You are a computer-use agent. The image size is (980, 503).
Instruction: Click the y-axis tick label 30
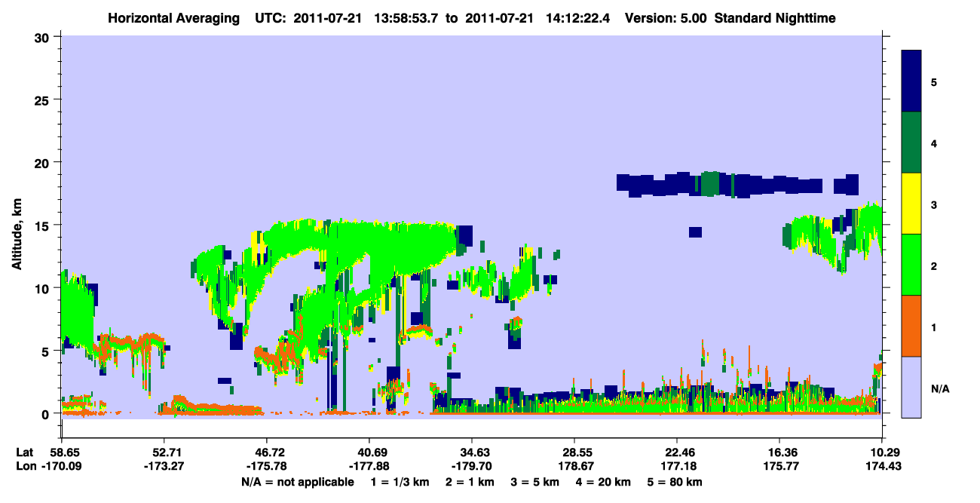(42, 37)
